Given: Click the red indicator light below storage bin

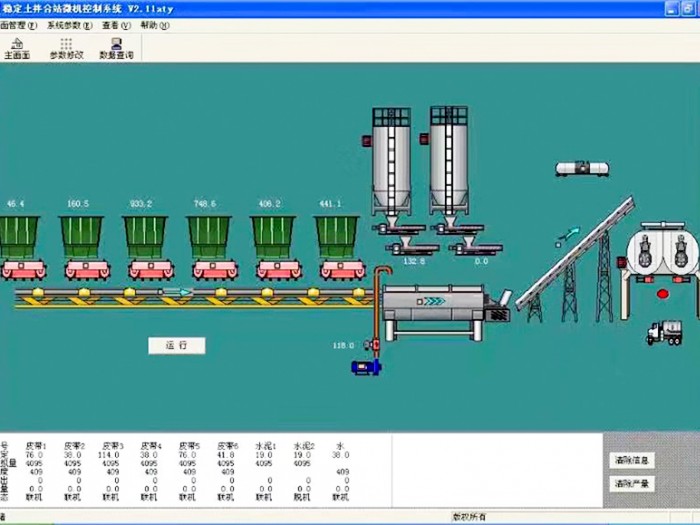Looking at the screenshot, I should (x=661, y=294).
